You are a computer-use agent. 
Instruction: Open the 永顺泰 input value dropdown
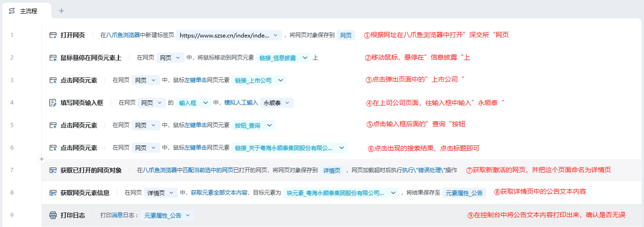click(277, 103)
